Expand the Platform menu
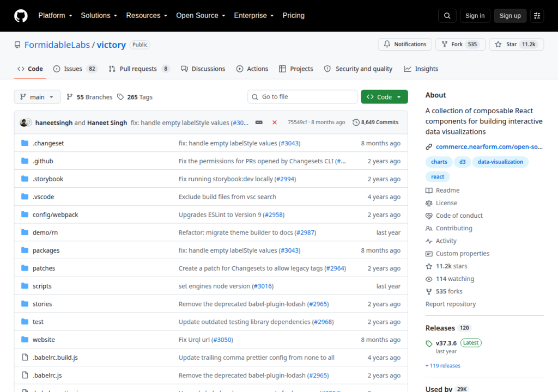558x392 pixels. coord(55,16)
